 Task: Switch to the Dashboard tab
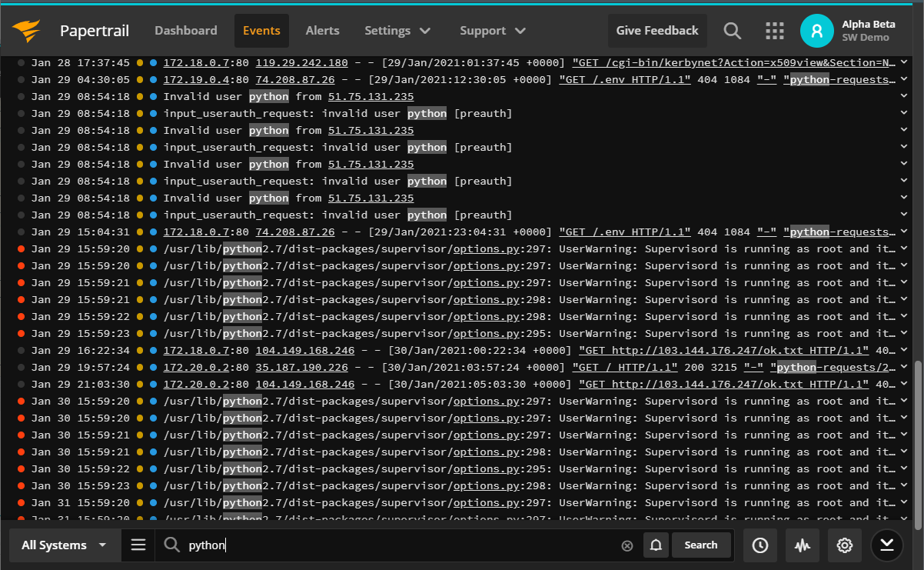pos(185,31)
